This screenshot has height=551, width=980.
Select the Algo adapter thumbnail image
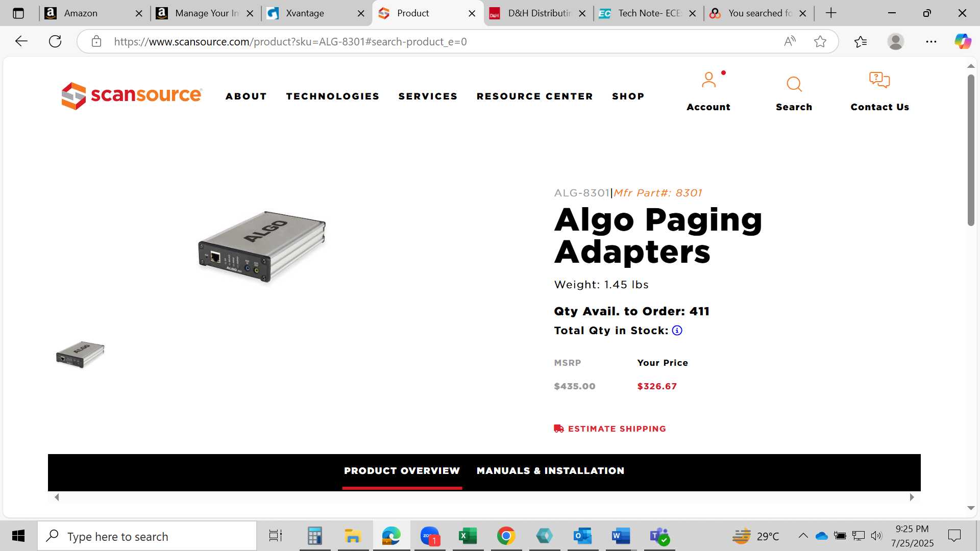click(x=80, y=354)
